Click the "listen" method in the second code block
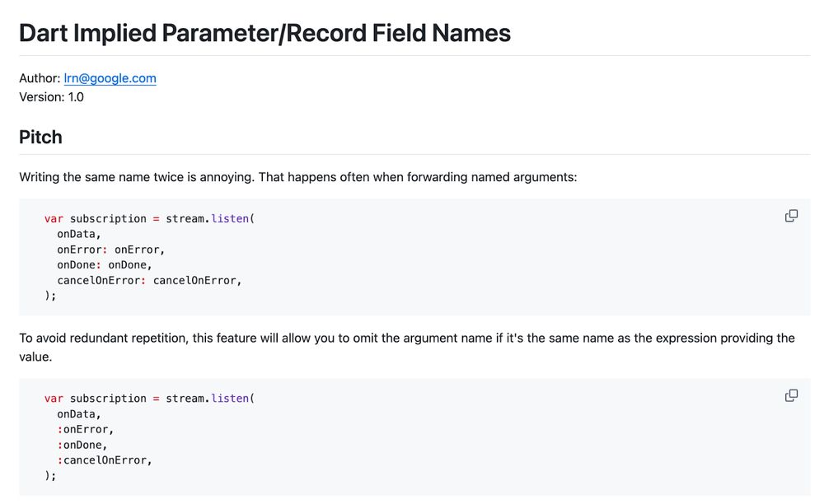 click(x=230, y=399)
